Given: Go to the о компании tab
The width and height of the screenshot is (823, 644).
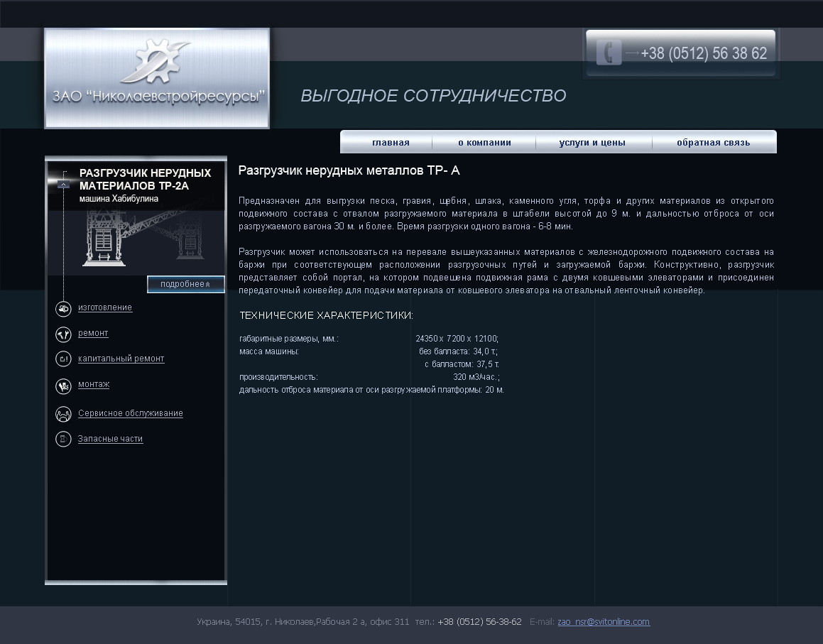Looking at the screenshot, I should pos(484,143).
